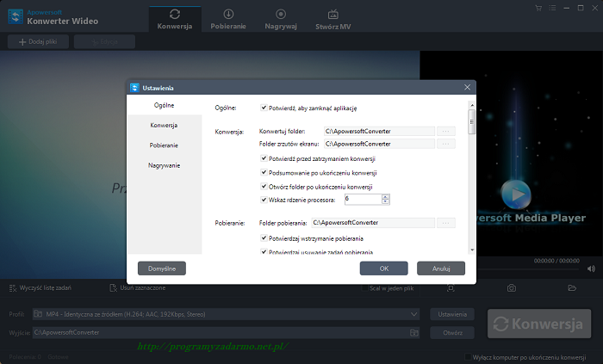This screenshot has height=364, width=603.
Task: Increase processor core count with up arrow
Action: click(385, 196)
